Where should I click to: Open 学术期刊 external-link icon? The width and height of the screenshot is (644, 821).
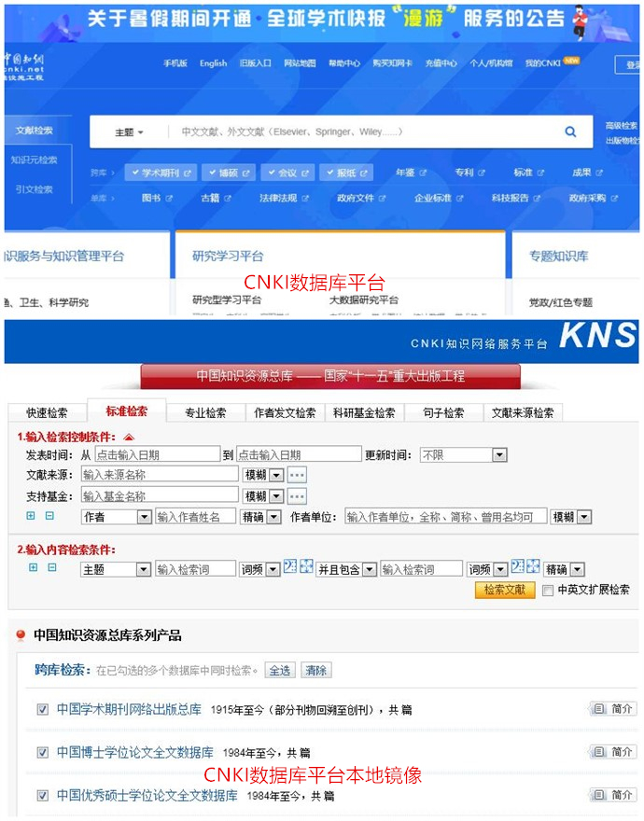[x=187, y=174]
